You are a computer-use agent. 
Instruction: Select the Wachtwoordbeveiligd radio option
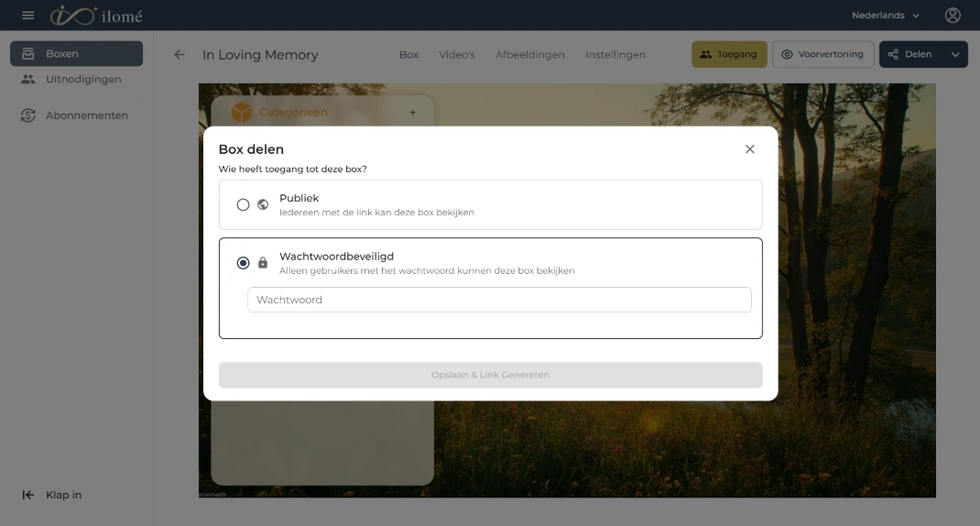(x=243, y=263)
